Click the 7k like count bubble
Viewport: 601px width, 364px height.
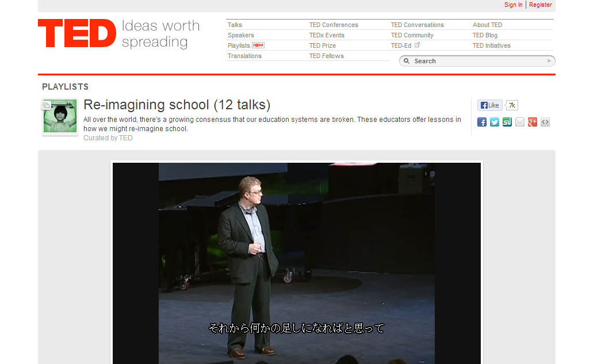coord(512,105)
